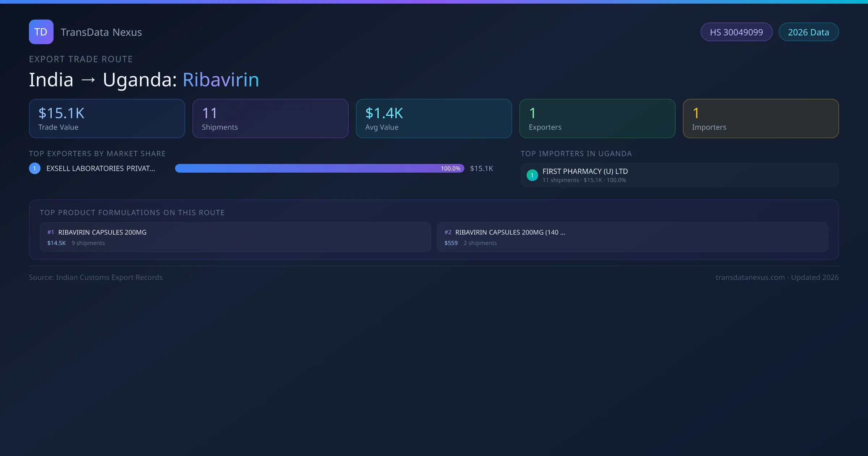Click Source: Indian Customs Export Records text
The image size is (868, 456).
(x=96, y=277)
